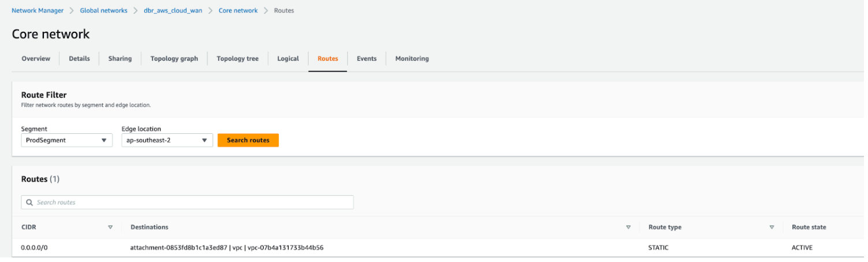This screenshot has height=262, width=868.
Task: Select the Logical tab
Action: (x=288, y=58)
